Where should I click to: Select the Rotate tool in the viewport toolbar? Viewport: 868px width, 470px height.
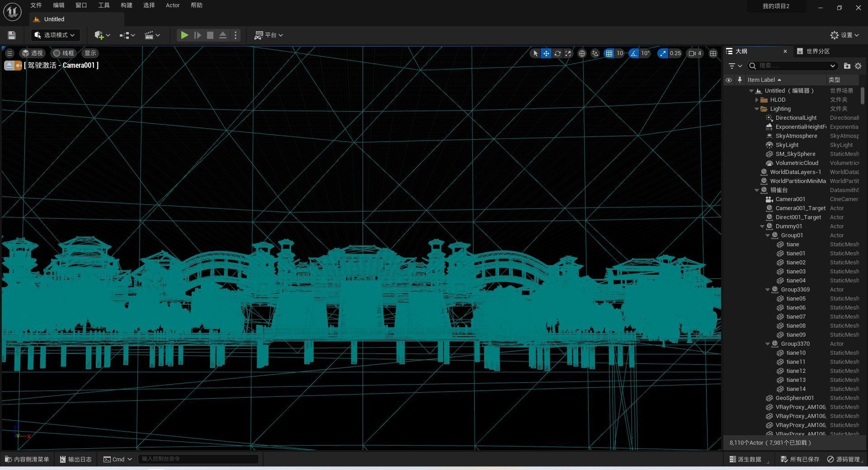pos(557,53)
